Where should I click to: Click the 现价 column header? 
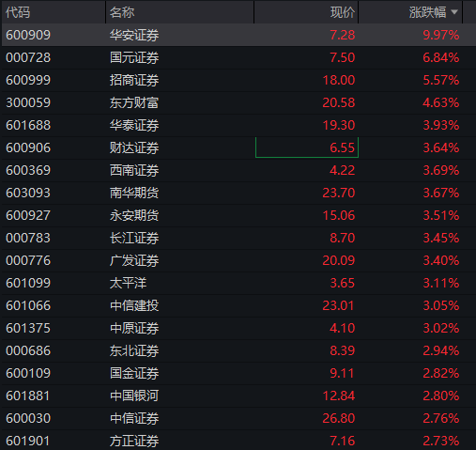click(x=343, y=12)
